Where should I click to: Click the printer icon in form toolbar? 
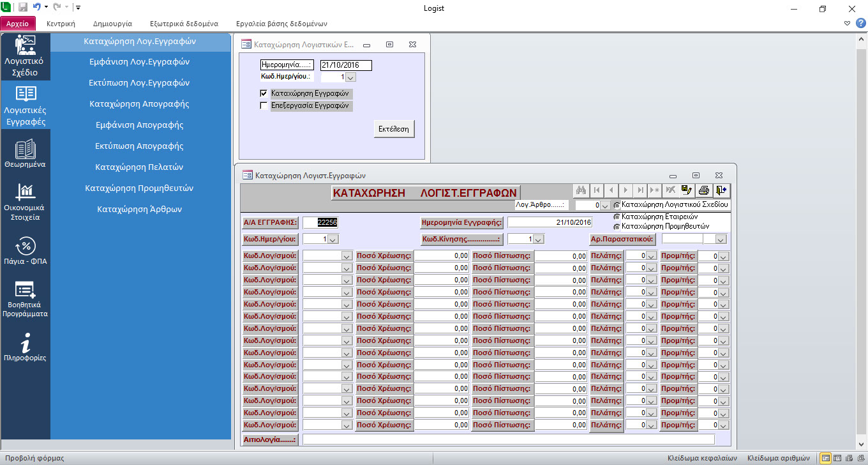coord(704,190)
